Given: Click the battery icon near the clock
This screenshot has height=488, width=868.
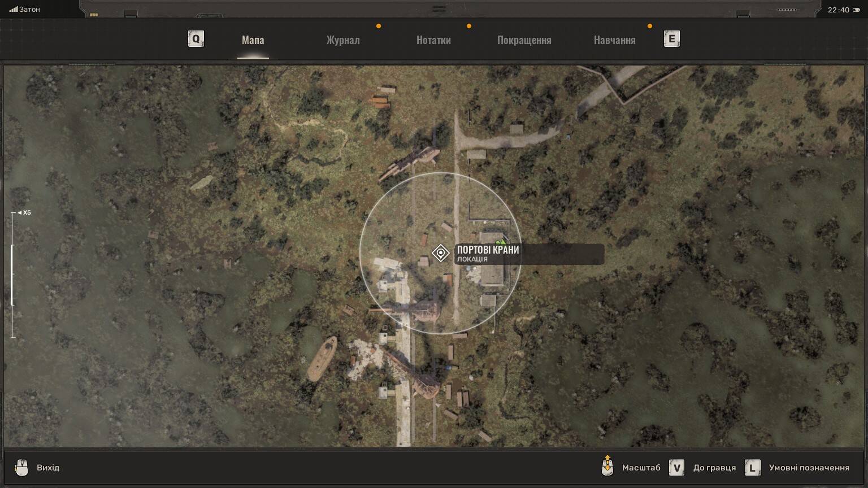Looking at the screenshot, I should tap(856, 10).
